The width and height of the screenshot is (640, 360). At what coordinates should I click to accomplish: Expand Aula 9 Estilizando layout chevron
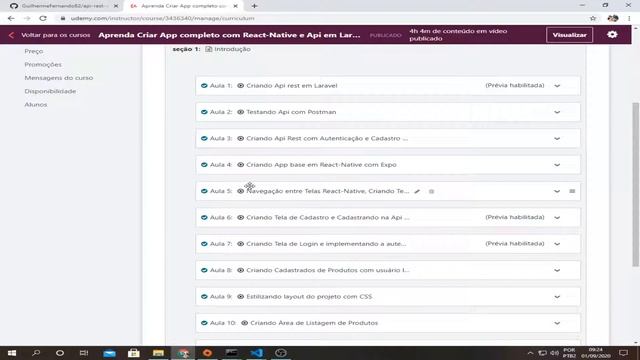tap(557, 297)
